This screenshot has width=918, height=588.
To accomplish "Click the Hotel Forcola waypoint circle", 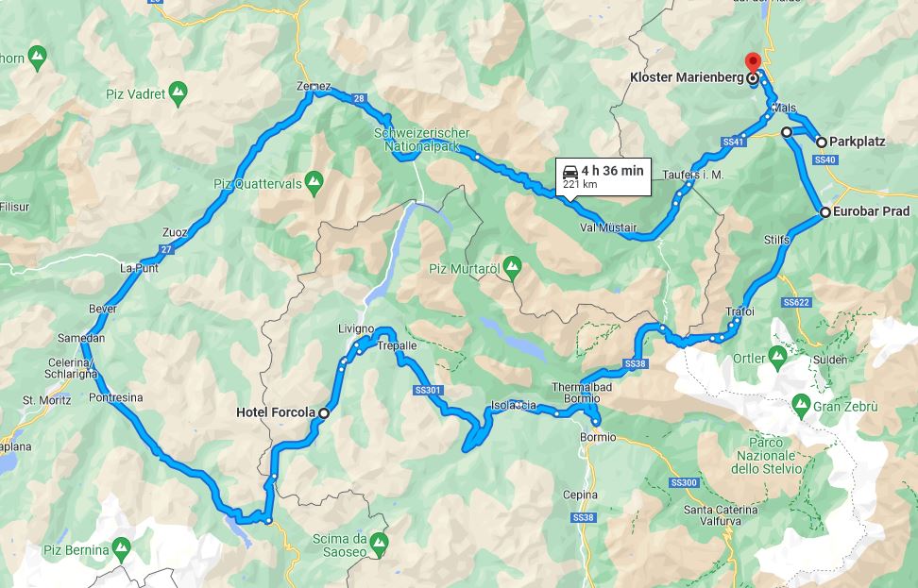I will pos(323,413).
